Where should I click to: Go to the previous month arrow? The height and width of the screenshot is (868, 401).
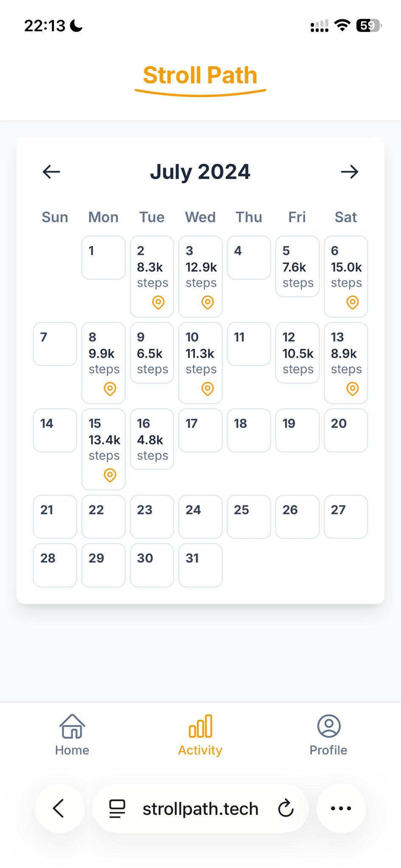tap(51, 172)
